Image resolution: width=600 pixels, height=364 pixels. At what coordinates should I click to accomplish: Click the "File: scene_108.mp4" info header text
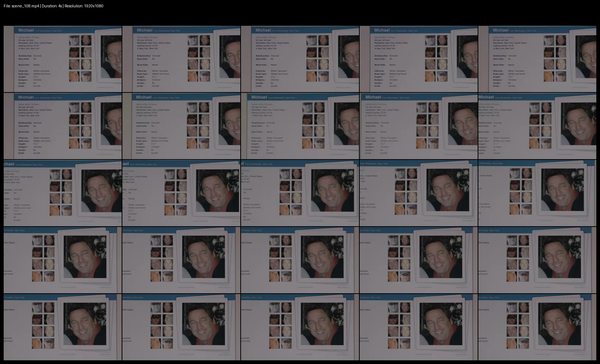point(54,6)
